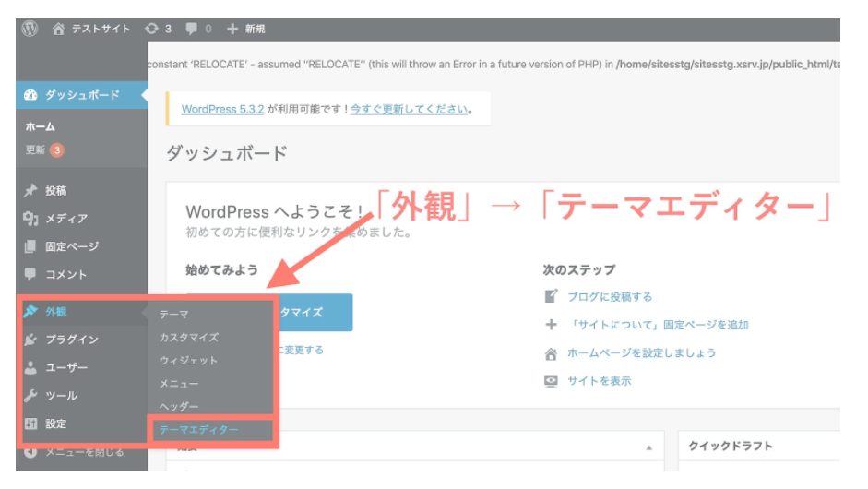Collapse the sidebar with メニューを閉じる

click(x=84, y=452)
